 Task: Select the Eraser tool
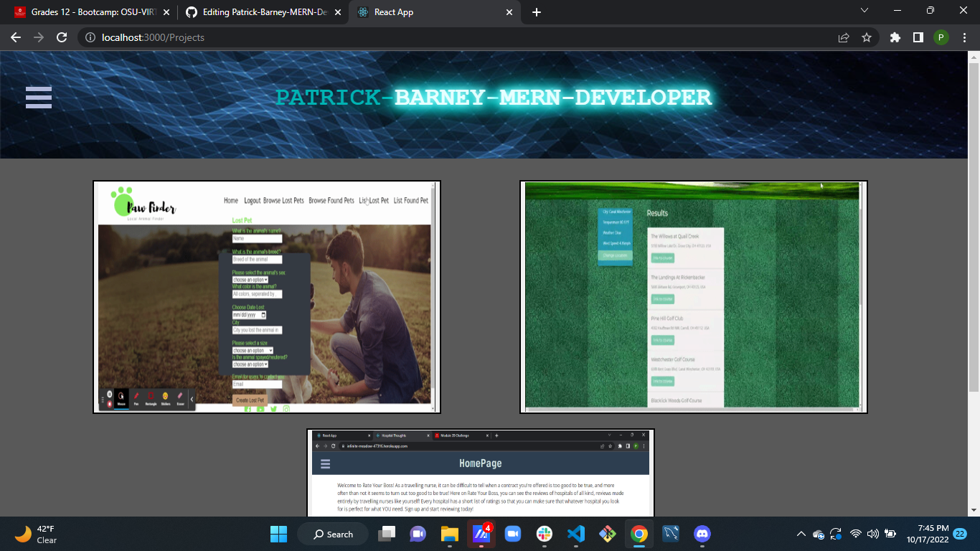point(180,397)
